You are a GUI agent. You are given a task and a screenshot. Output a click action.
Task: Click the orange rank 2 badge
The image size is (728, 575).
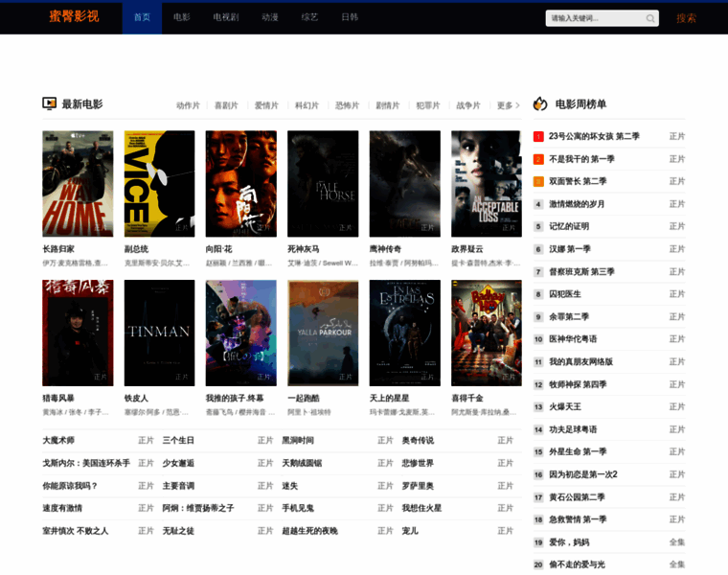pyautogui.click(x=538, y=159)
